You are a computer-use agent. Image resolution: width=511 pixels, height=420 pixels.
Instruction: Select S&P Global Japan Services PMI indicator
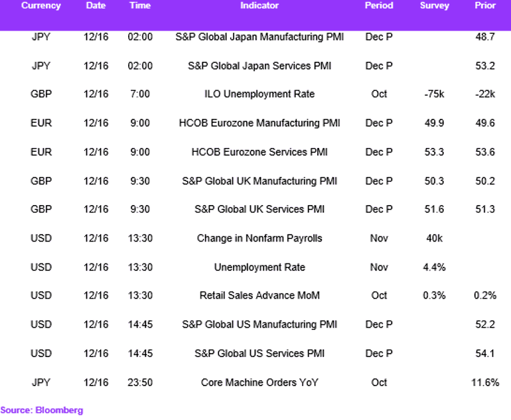[259, 66]
